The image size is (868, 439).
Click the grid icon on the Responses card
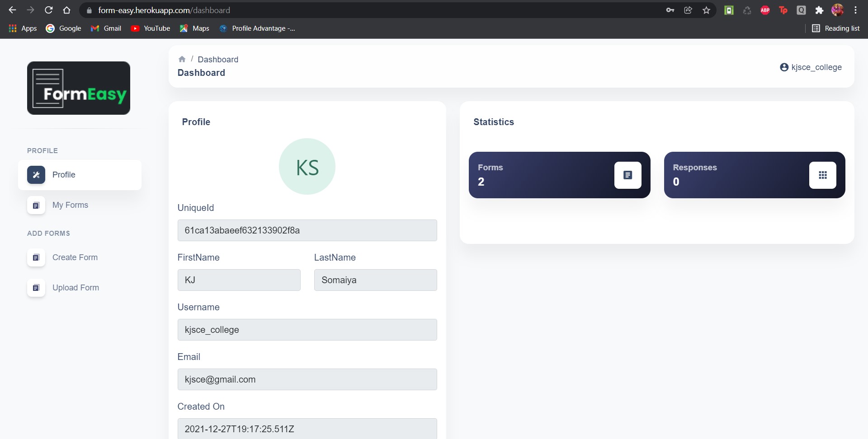click(x=823, y=175)
